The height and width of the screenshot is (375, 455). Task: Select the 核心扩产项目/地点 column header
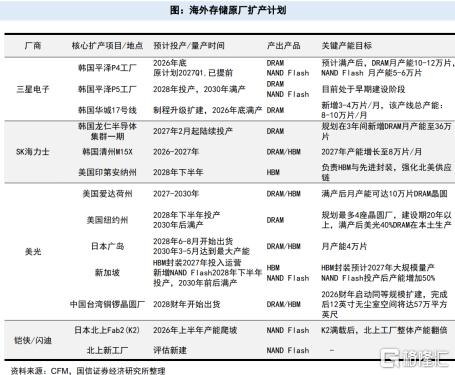(x=107, y=46)
